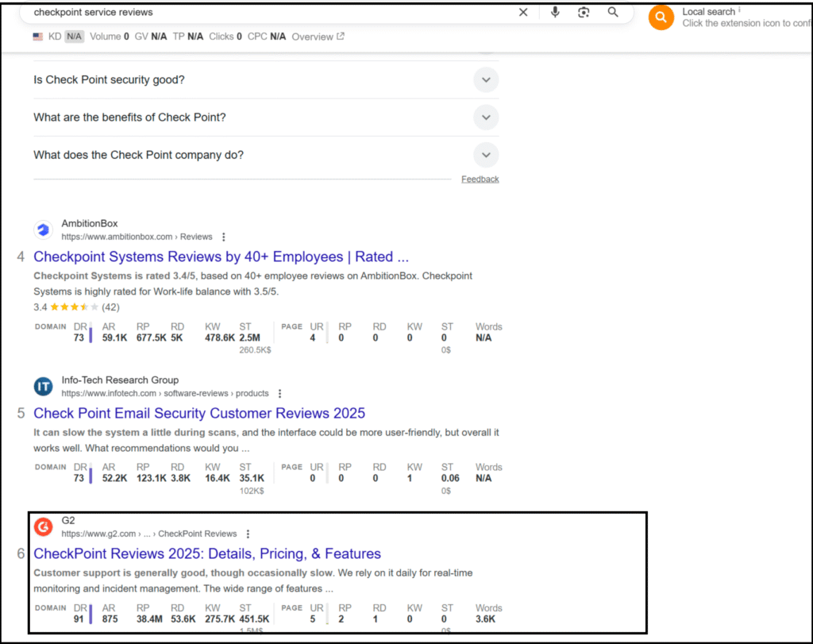813x644 pixels.
Task: Open CheckPoint Reviews 2025 G2 result
Action: 207,553
